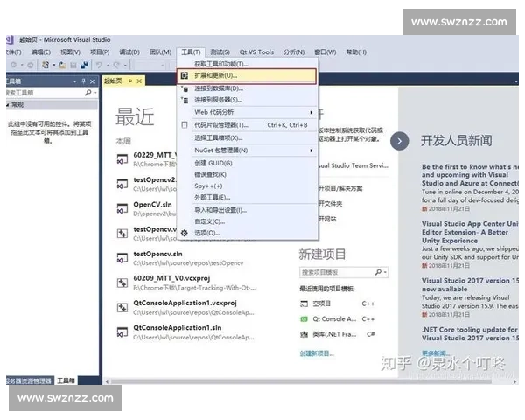This screenshot has width=525, height=420.
Task: Choose 导入和导出设置(I)... menu entry
Action: 248,210
